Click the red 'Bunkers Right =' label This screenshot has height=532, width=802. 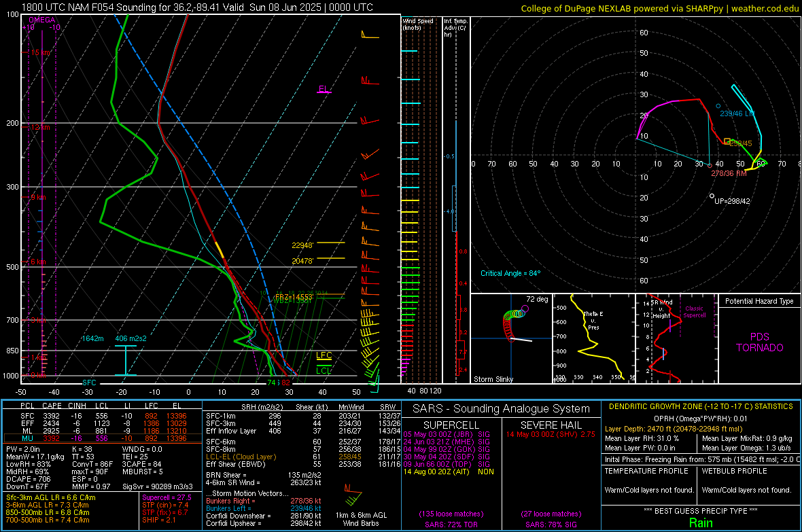pos(230,501)
